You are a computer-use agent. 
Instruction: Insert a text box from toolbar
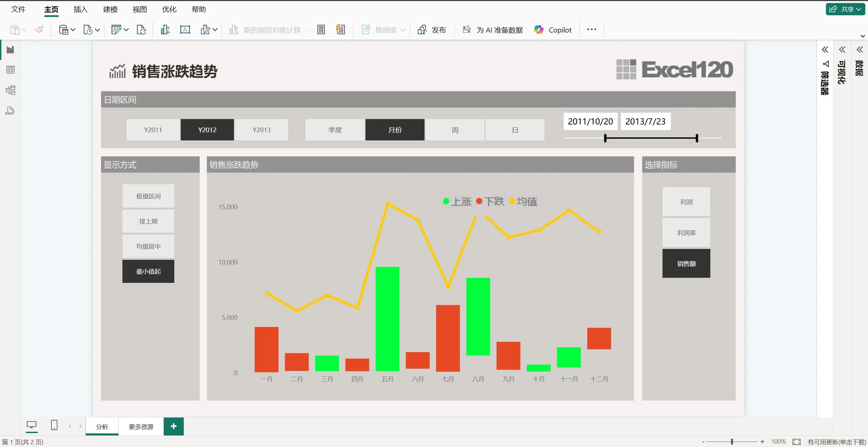185,30
